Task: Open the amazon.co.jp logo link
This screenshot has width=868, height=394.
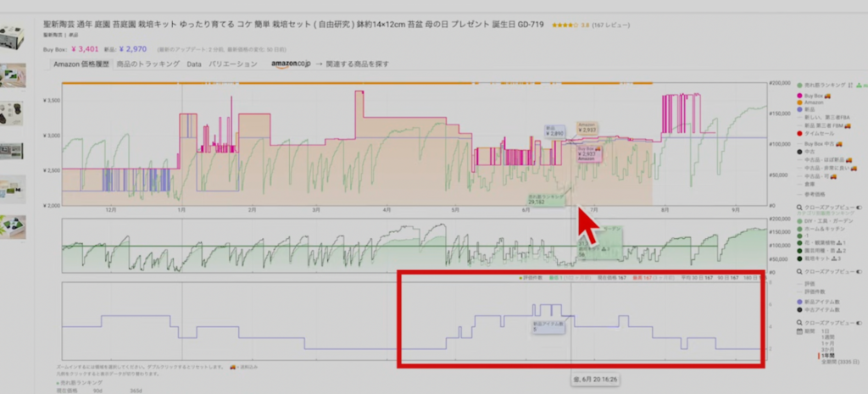Action: (291, 64)
